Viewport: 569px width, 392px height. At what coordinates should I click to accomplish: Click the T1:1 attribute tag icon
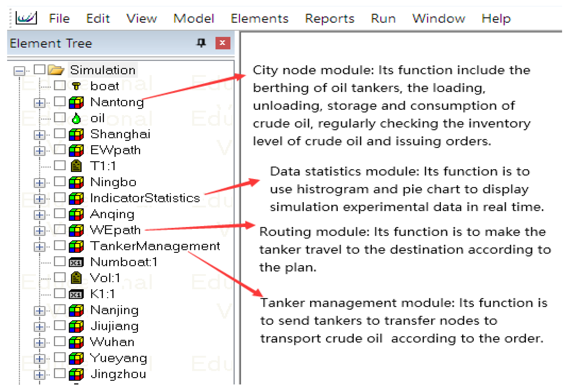(x=76, y=166)
